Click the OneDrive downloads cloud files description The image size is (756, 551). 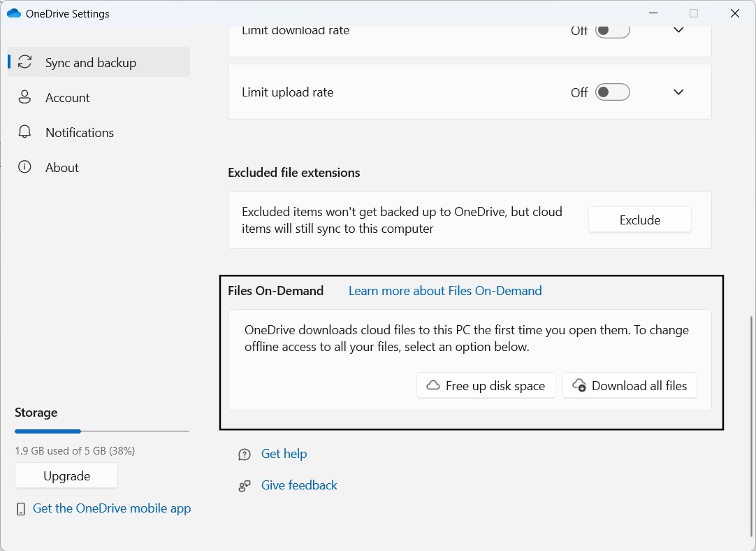click(x=467, y=338)
